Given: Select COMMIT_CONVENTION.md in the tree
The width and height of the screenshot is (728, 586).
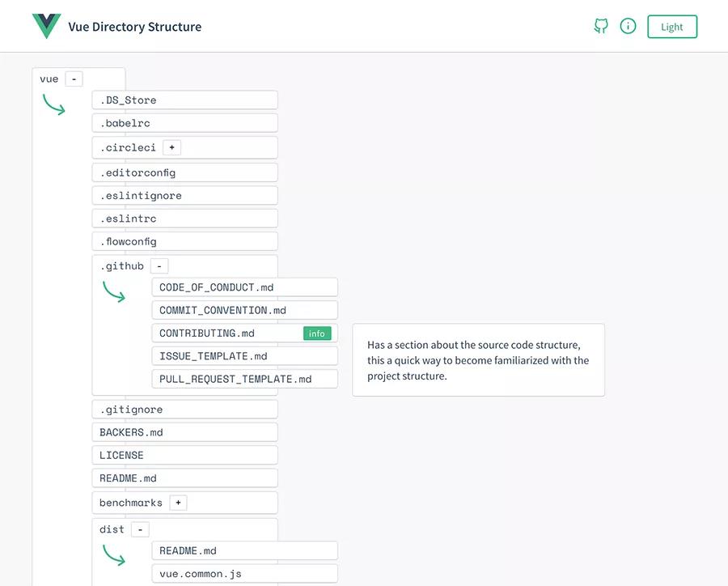Looking at the screenshot, I should click(x=243, y=310).
